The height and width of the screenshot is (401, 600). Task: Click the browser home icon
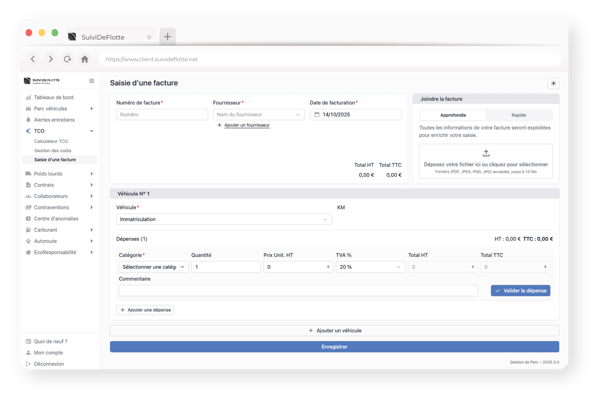tap(85, 59)
